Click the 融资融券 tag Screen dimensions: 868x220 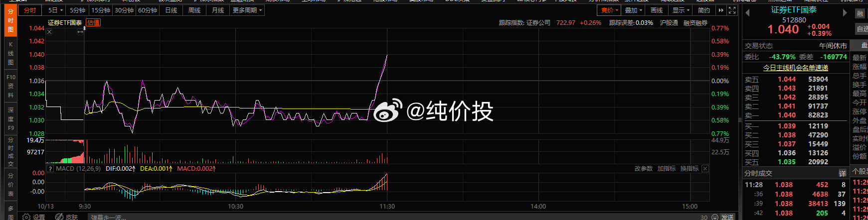pos(695,23)
